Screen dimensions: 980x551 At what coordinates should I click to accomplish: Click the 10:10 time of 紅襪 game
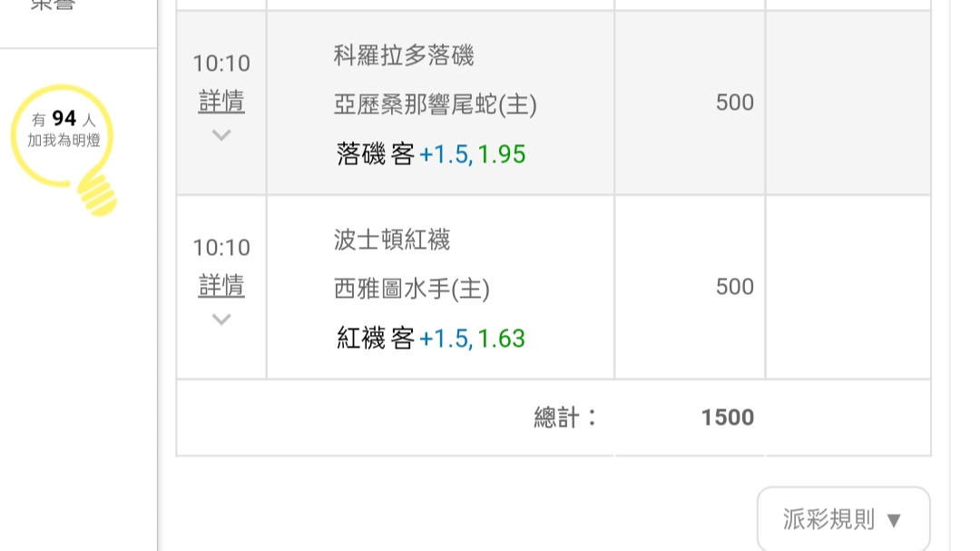click(221, 248)
